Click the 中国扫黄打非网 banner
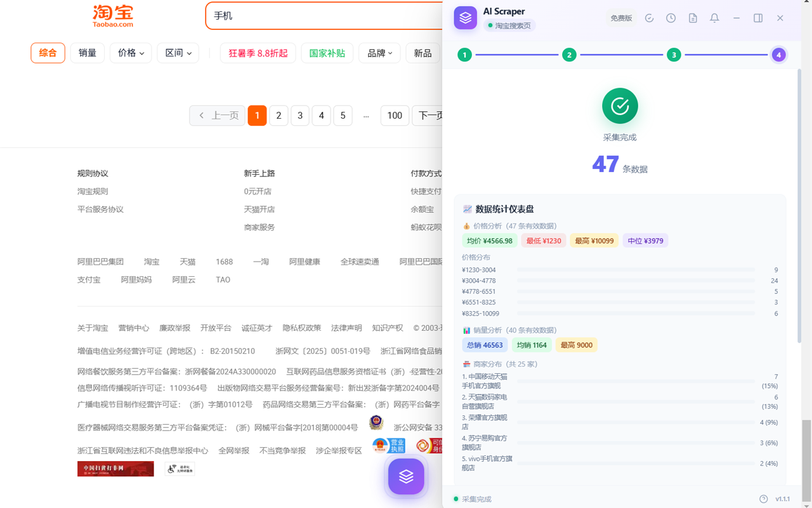812x508 pixels. click(115, 469)
